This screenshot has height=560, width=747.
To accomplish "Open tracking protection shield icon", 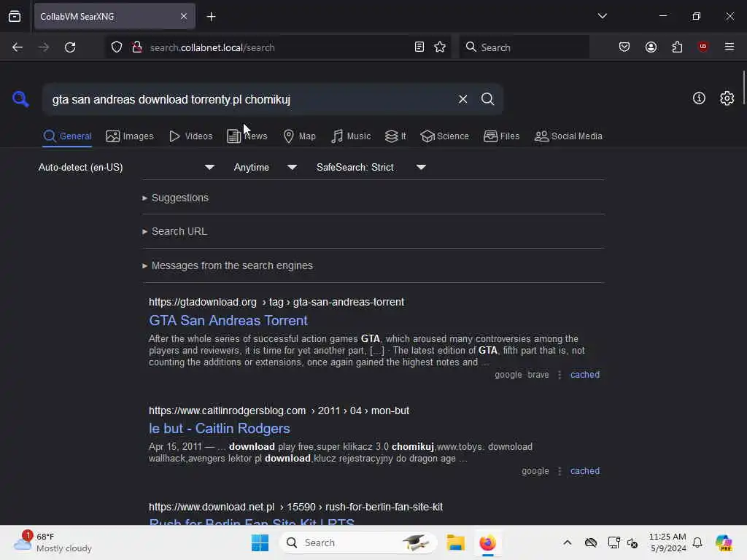I will (x=117, y=47).
